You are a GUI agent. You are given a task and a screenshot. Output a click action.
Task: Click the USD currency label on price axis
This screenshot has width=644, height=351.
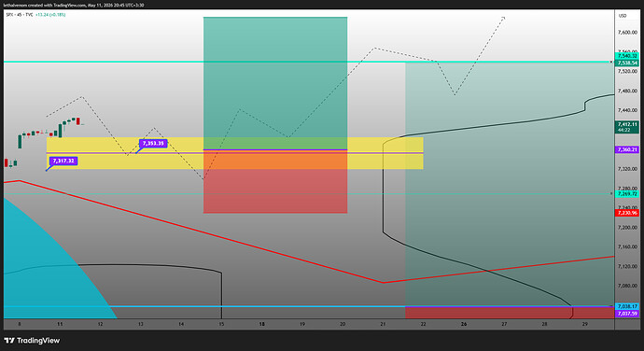tap(623, 16)
